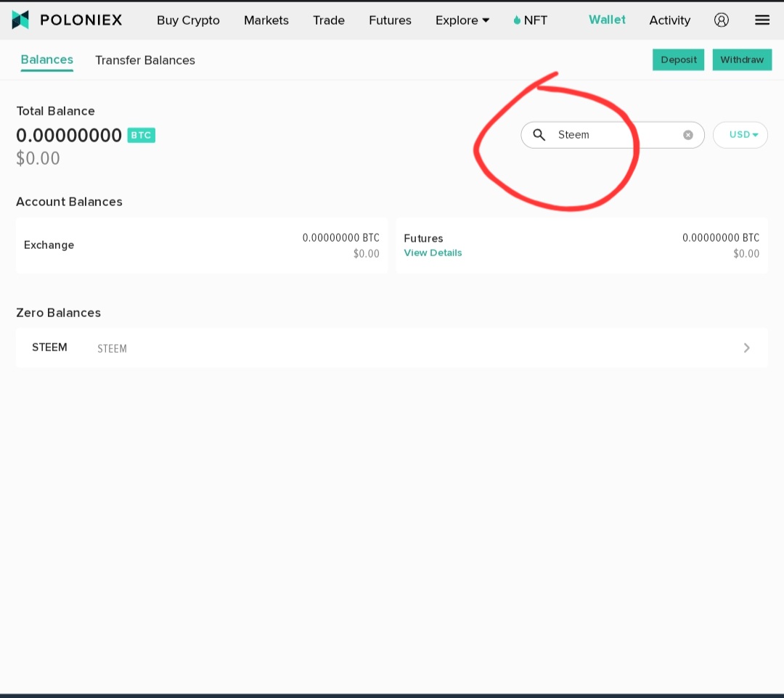Switch to the Transfer Balances tab

[x=145, y=60]
